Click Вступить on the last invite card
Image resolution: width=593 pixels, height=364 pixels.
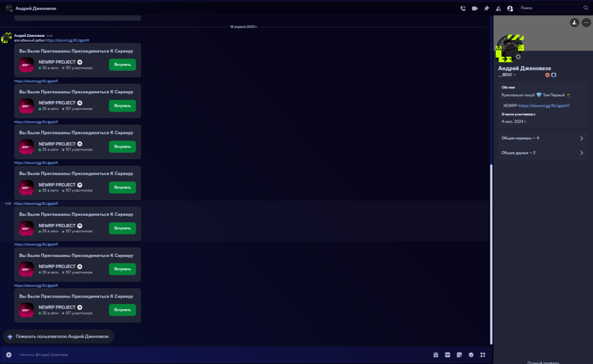click(122, 310)
